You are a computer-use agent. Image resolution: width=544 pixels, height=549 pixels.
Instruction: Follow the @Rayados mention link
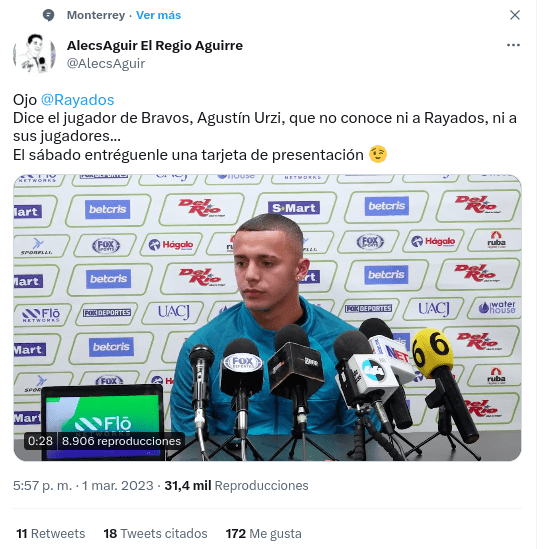[77, 100]
